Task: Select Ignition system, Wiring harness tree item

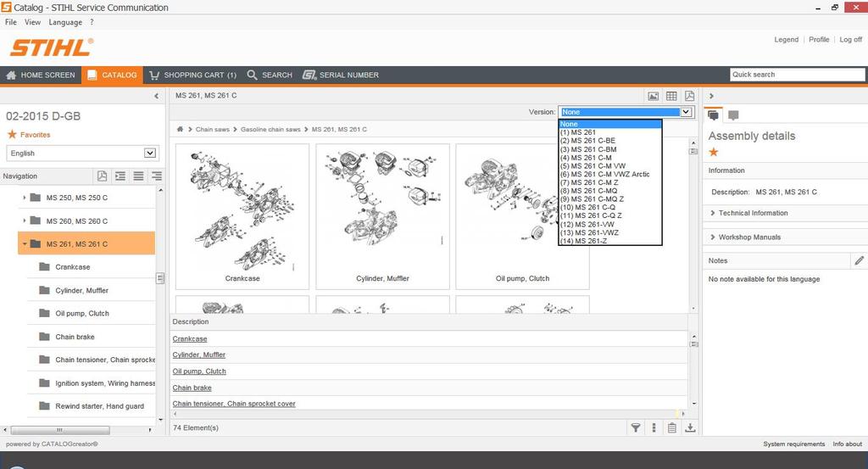Action: [x=104, y=383]
